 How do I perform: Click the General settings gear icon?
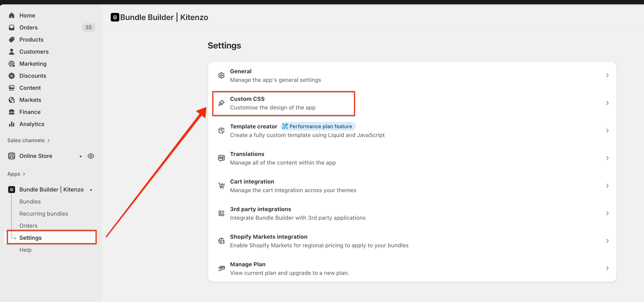[221, 75]
